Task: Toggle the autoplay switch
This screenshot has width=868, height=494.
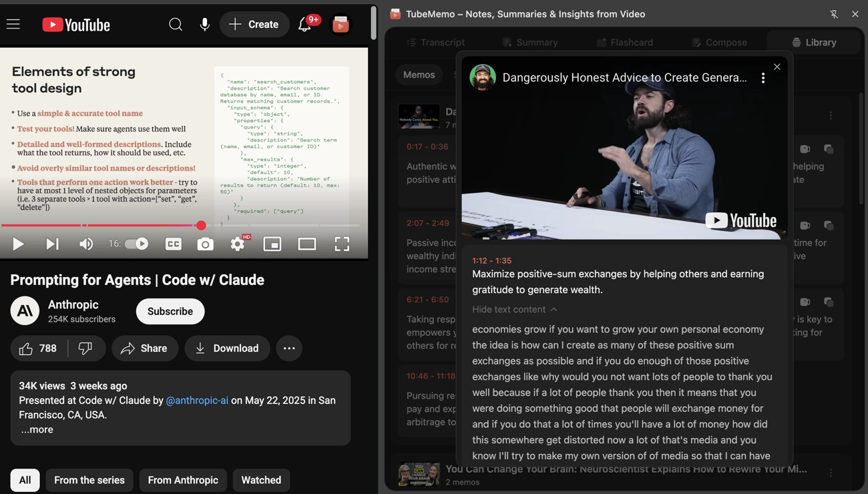Action: [137, 244]
